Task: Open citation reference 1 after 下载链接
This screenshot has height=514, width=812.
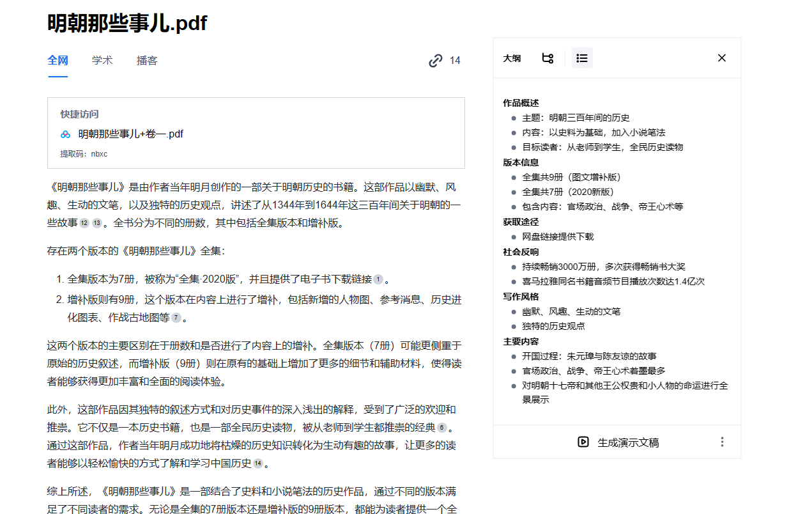Action: [x=378, y=279]
